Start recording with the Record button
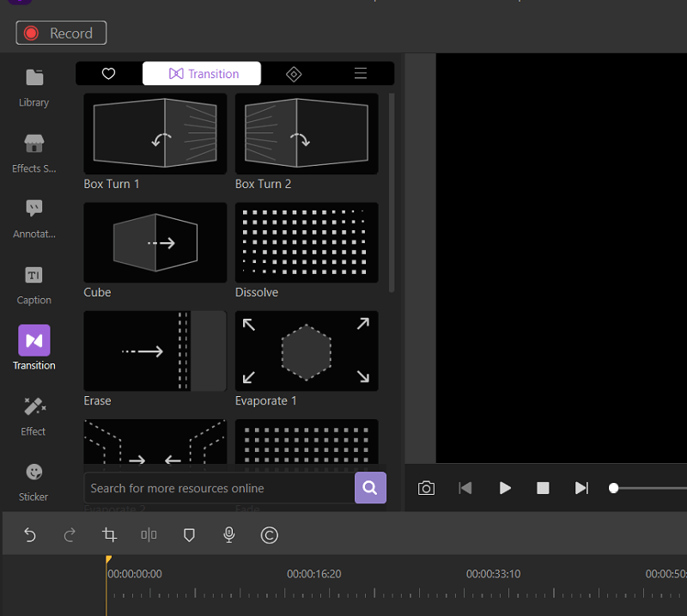The height and width of the screenshot is (616, 687). point(61,33)
